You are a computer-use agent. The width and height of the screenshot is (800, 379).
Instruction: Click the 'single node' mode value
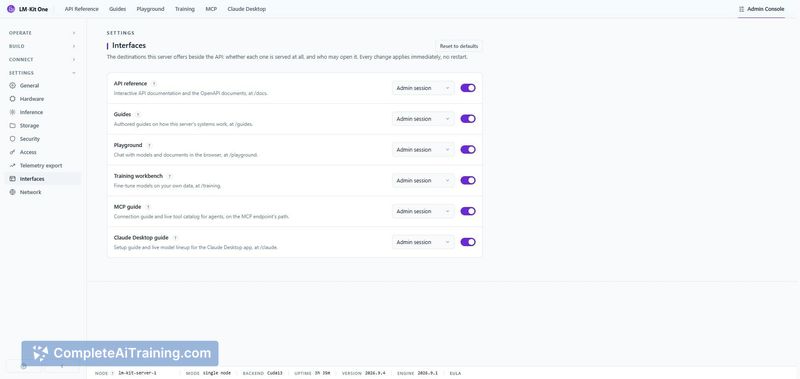[217, 373]
